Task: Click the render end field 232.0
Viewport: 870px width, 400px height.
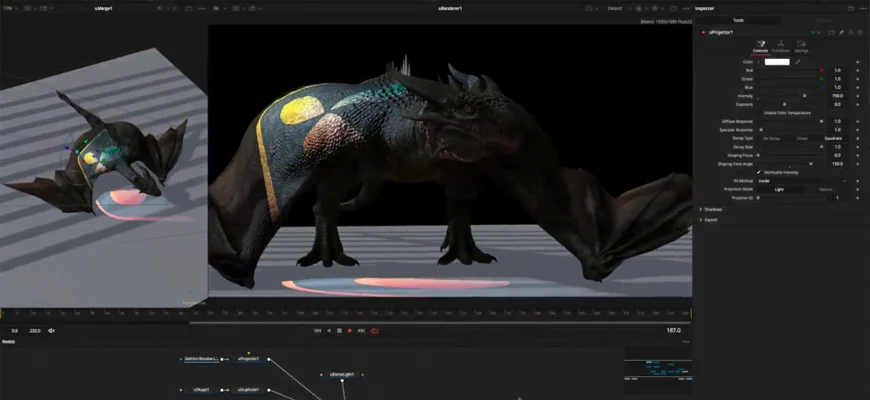Action: tap(34, 331)
